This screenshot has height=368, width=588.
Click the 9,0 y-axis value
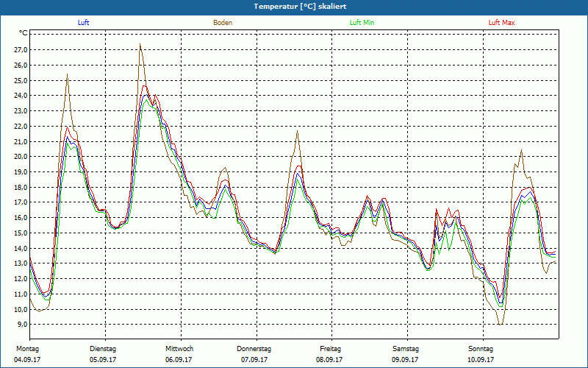(x=22, y=325)
